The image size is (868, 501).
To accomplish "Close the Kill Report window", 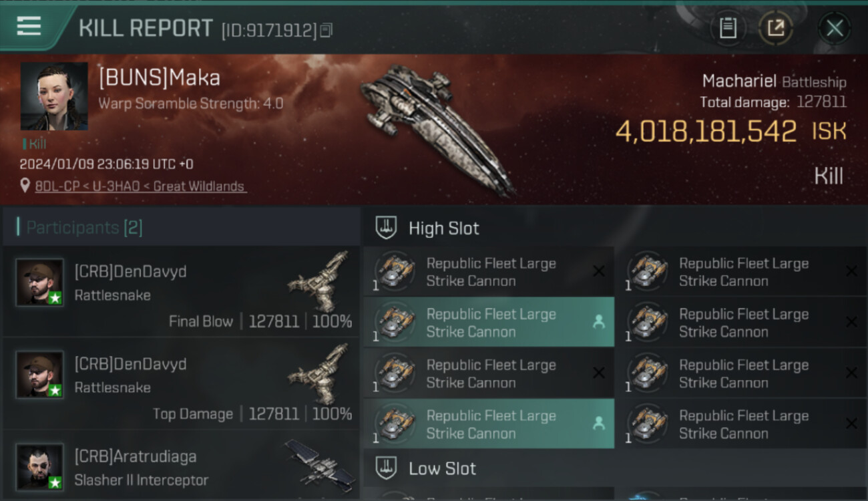I will [834, 28].
